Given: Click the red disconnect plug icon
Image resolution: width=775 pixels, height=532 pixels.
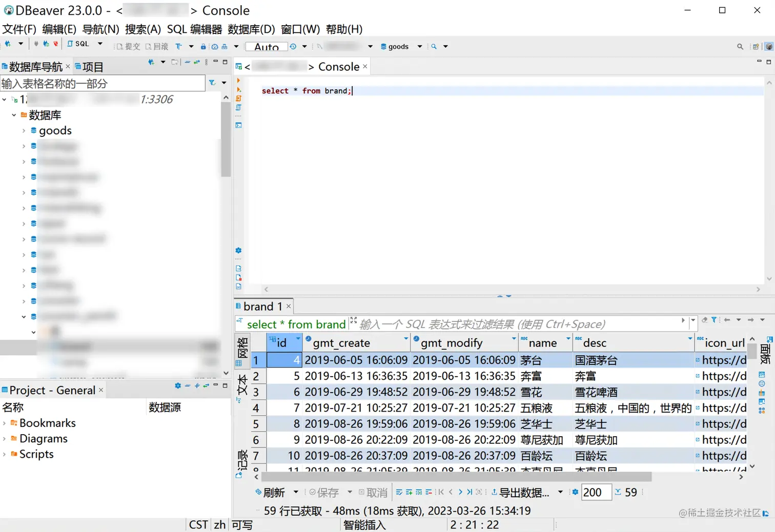Looking at the screenshot, I should (56, 44).
